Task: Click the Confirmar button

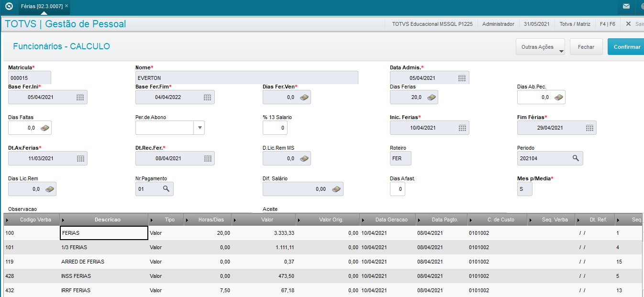Action: pos(626,47)
